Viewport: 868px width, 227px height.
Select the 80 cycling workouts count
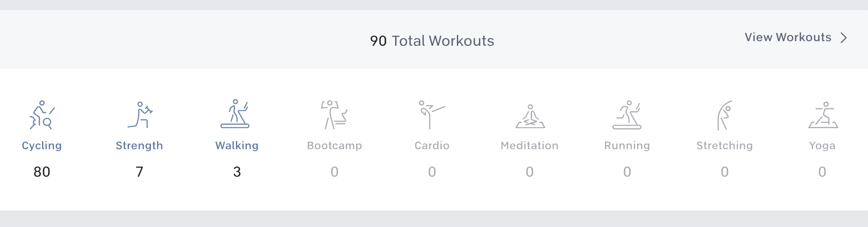[42, 172]
